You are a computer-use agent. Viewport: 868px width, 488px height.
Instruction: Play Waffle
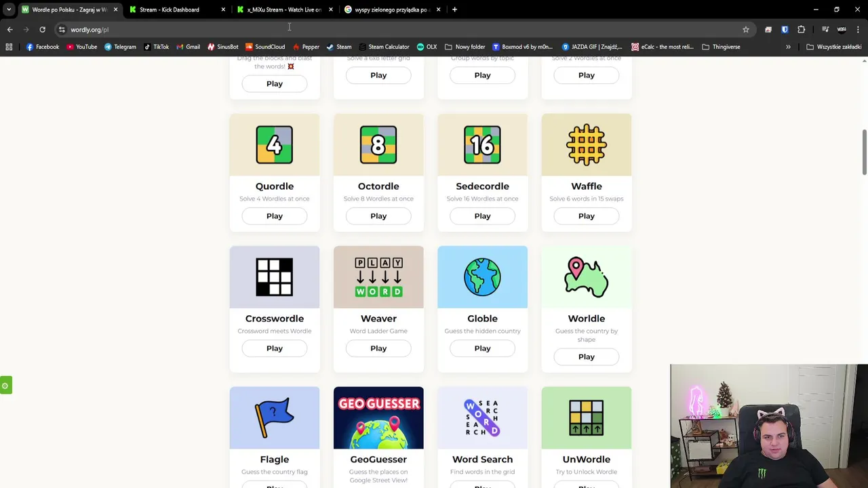(587, 216)
